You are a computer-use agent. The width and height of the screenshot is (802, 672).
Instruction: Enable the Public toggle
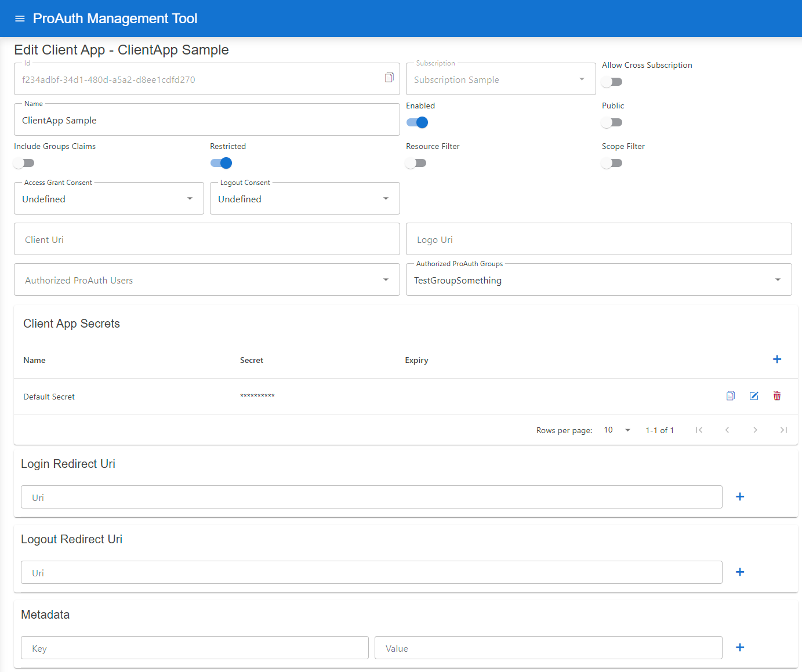coord(612,122)
